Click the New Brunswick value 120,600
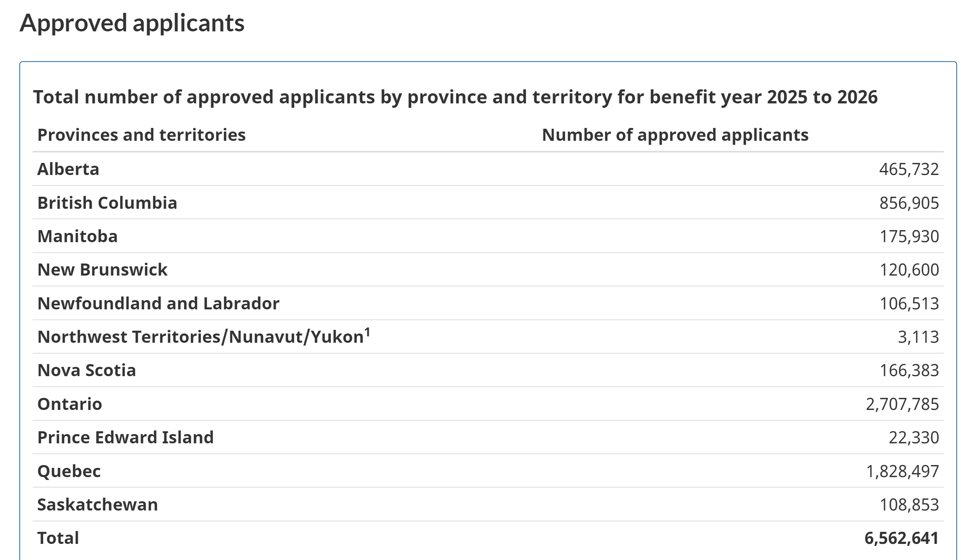 click(909, 270)
